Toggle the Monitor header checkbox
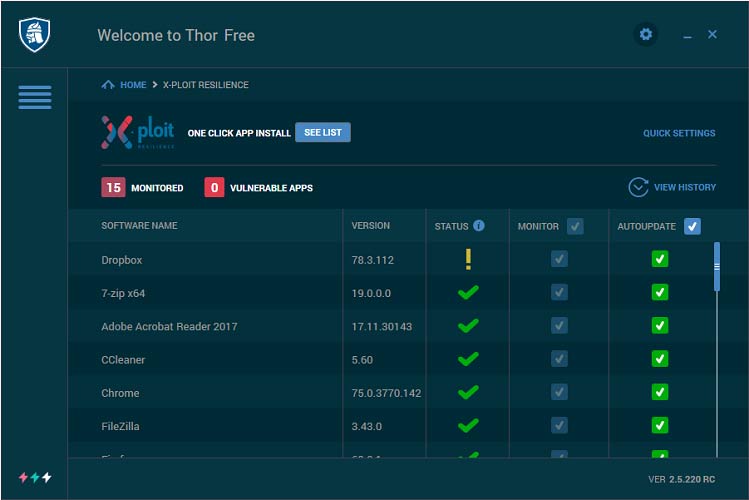This screenshot has height=500, width=749. point(575,226)
